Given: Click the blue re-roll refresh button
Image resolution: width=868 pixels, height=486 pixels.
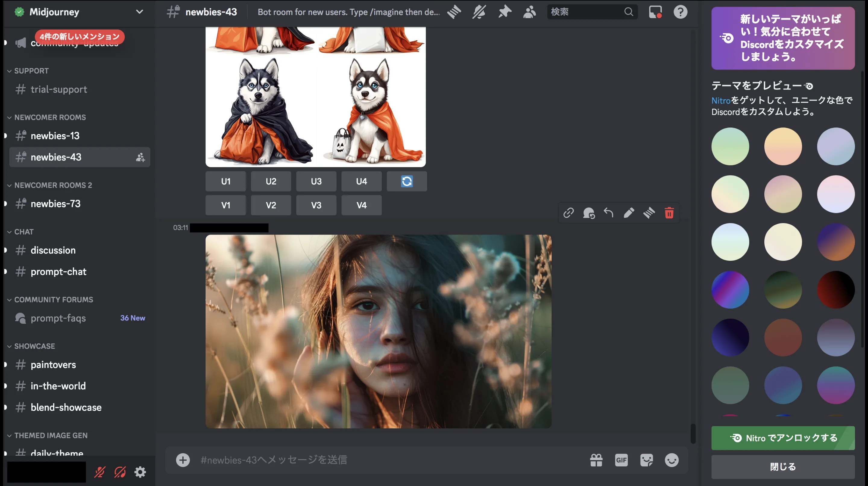Looking at the screenshot, I should [407, 181].
